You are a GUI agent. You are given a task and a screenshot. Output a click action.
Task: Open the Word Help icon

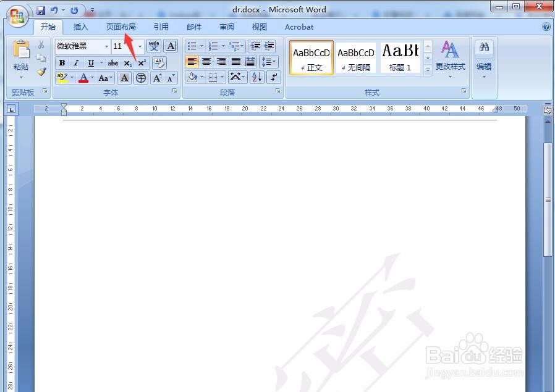(546, 27)
